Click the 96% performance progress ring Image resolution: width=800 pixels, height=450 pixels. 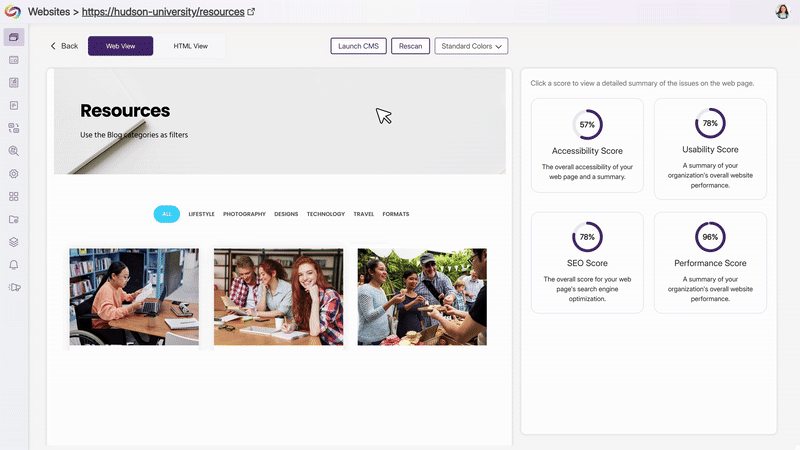point(710,237)
